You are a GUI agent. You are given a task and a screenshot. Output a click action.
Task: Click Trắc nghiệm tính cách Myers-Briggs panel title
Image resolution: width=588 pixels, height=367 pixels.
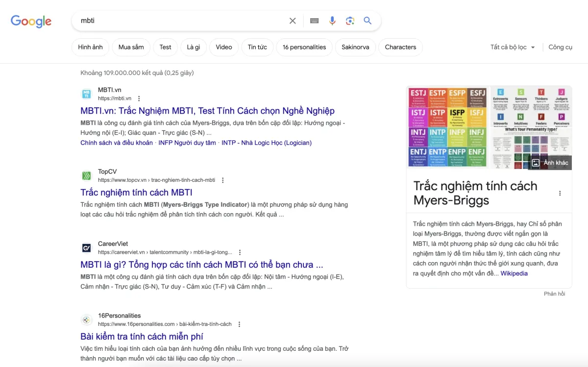[475, 193]
